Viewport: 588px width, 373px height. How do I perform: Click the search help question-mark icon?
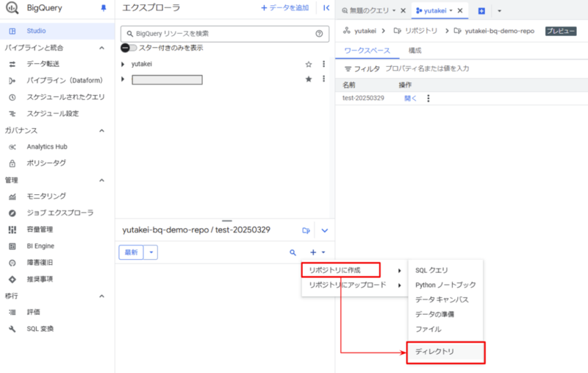(319, 34)
